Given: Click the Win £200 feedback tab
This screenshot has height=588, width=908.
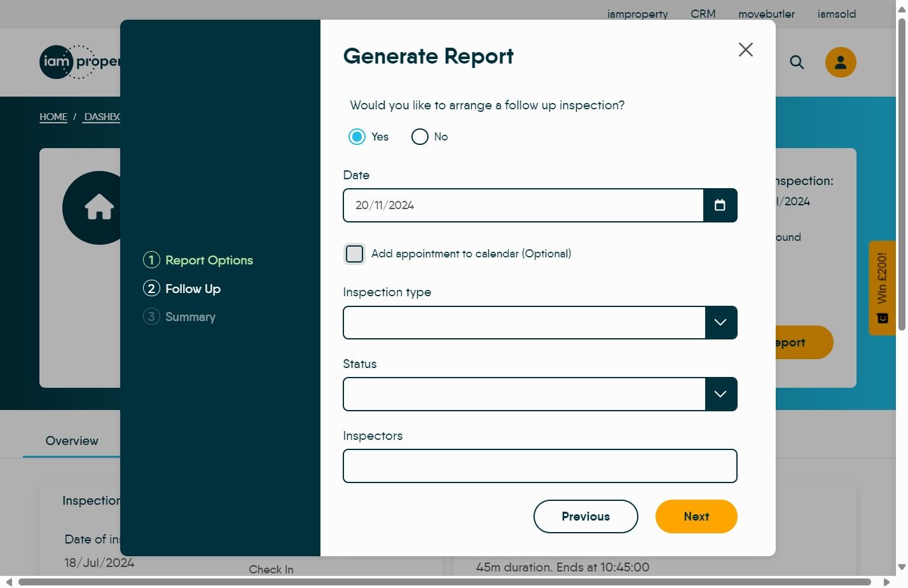Looking at the screenshot, I should pos(882,287).
